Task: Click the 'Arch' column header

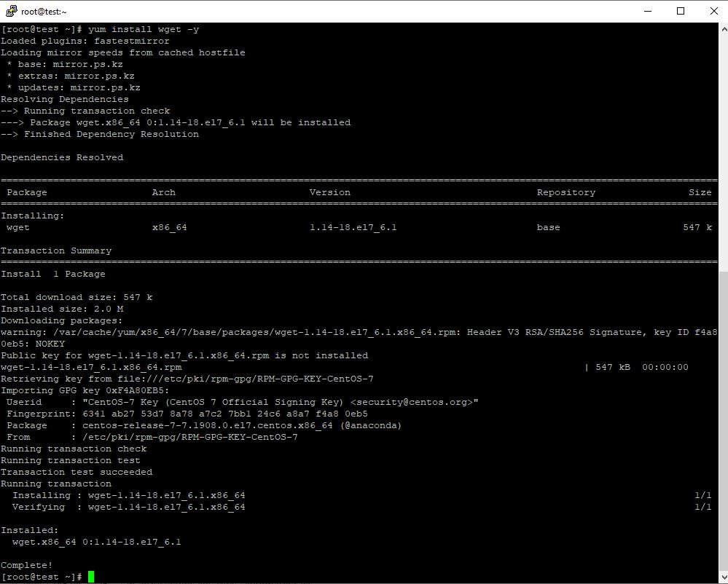Action: [164, 192]
